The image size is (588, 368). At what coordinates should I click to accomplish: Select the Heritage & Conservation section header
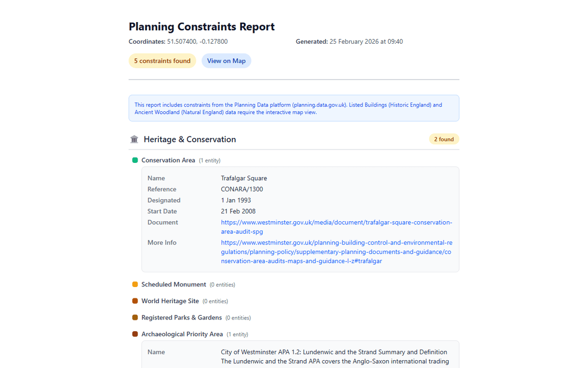click(x=190, y=139)
